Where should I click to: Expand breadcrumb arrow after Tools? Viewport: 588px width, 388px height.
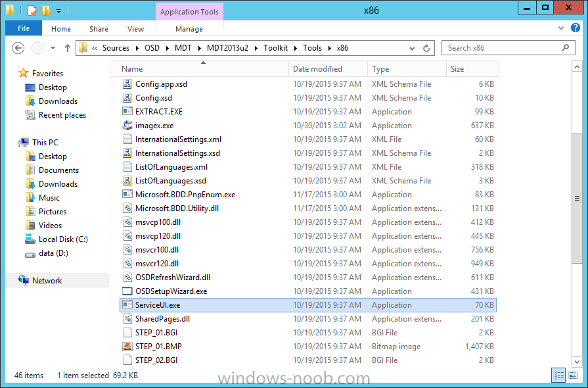click(330, 48)
